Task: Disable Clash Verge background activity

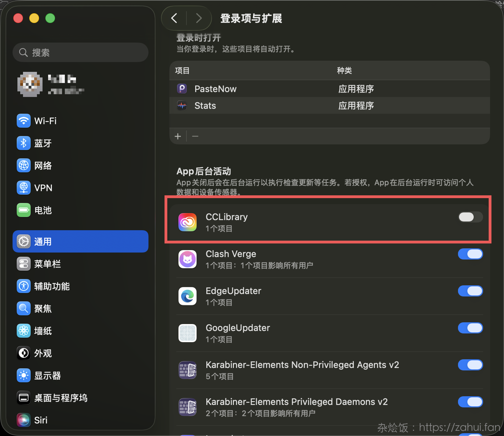Action: (x=470, y=254)
